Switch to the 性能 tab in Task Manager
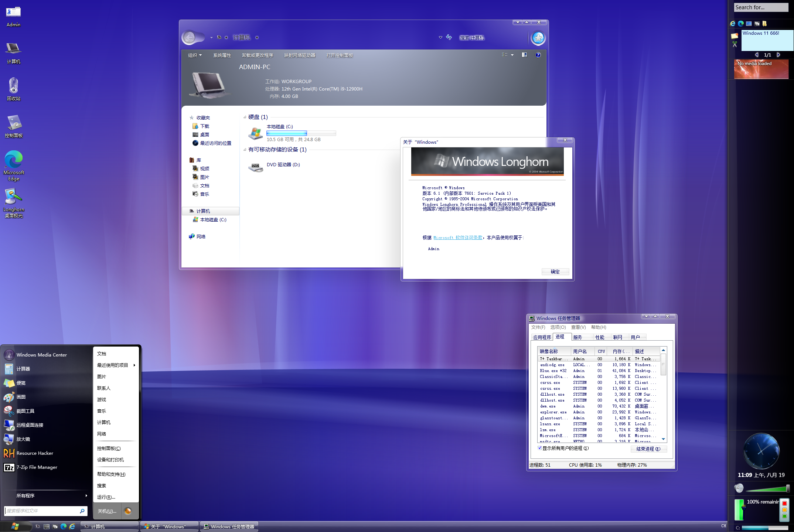This screenshot has height=532, width=794. pyautogui.click(x=599, y=337)
